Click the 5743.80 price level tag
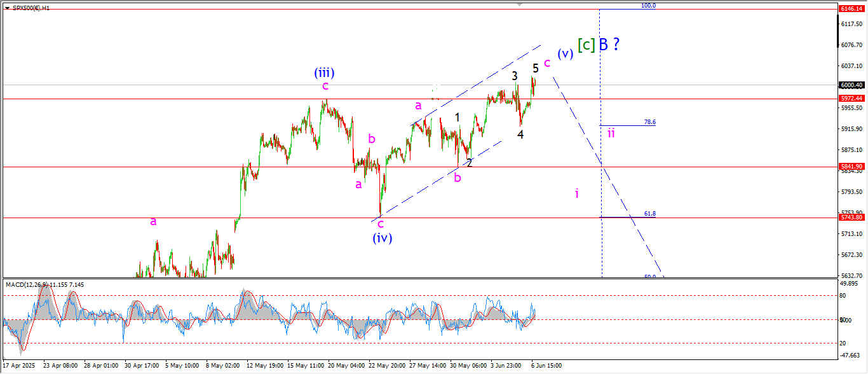Screen dimensions: 868x374 tap(850, 218)
